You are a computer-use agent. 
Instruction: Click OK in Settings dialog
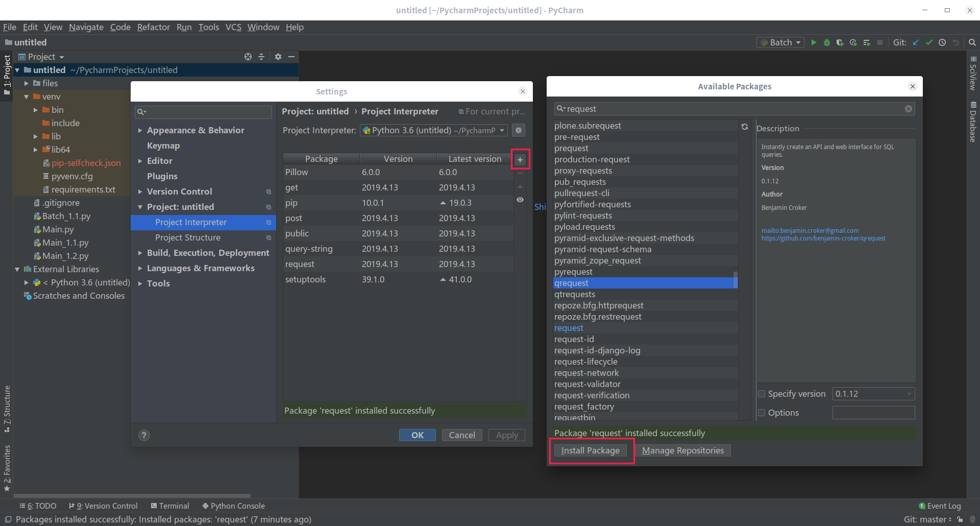418,435
